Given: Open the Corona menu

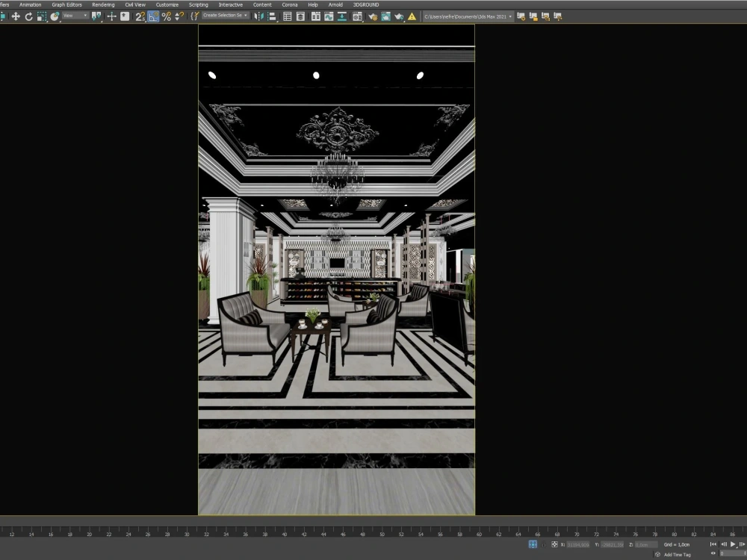Looking at the screenshot, I should pyautogui.click(x=290, y=4).
